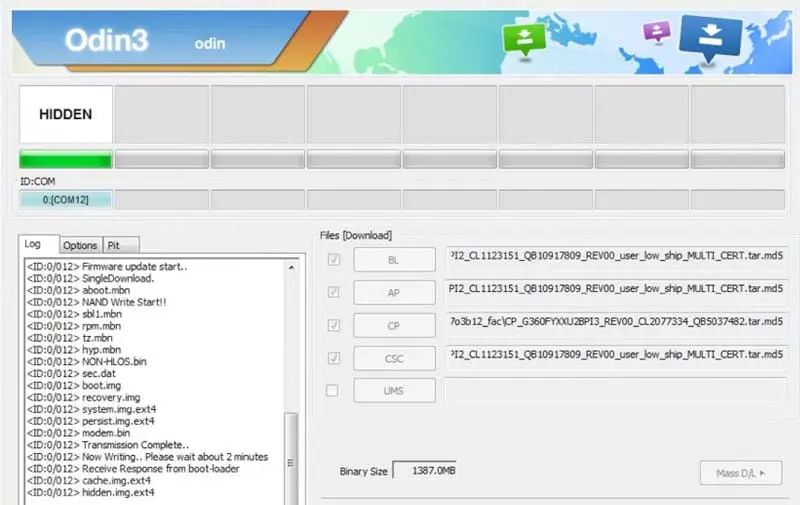This screenshot has width=800, height=505.
Task: Click log line NAND Write Start!!
Action: 96,302
